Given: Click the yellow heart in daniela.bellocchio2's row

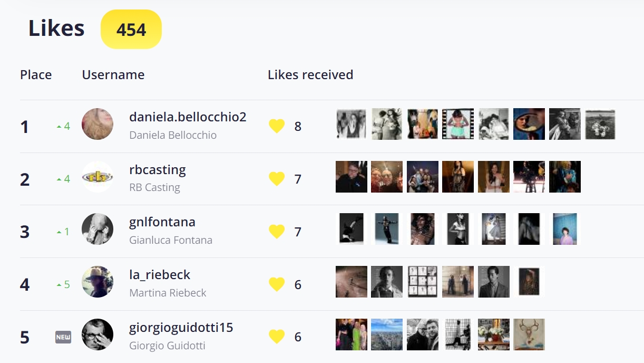Looking at the screenshot, I should [x=277, y=126].
